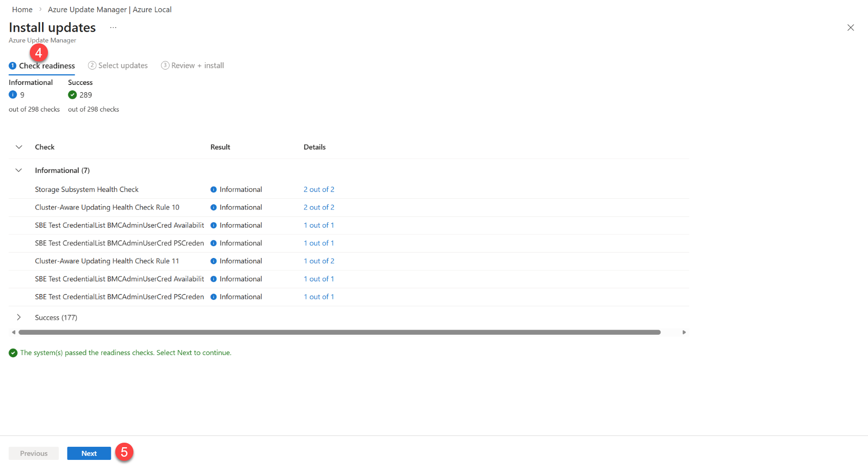Click the step 2 number icon on Select updates
The height and width of the screenshot is (468, 868).
click(x=92, y=66)
